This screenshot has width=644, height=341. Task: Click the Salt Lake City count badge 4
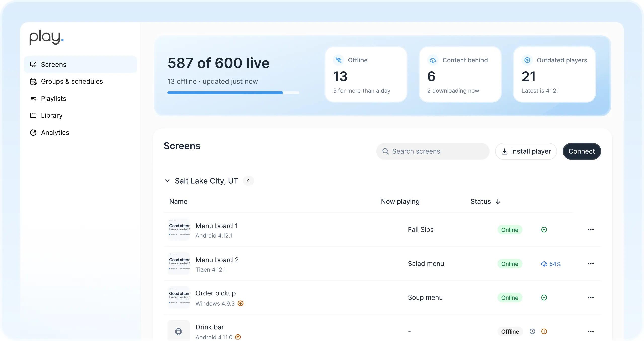click(248, 181)
